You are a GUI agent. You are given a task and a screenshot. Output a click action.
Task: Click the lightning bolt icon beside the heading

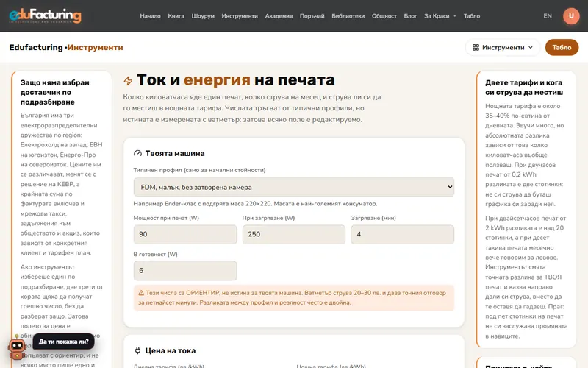click(x=128, y=80)
